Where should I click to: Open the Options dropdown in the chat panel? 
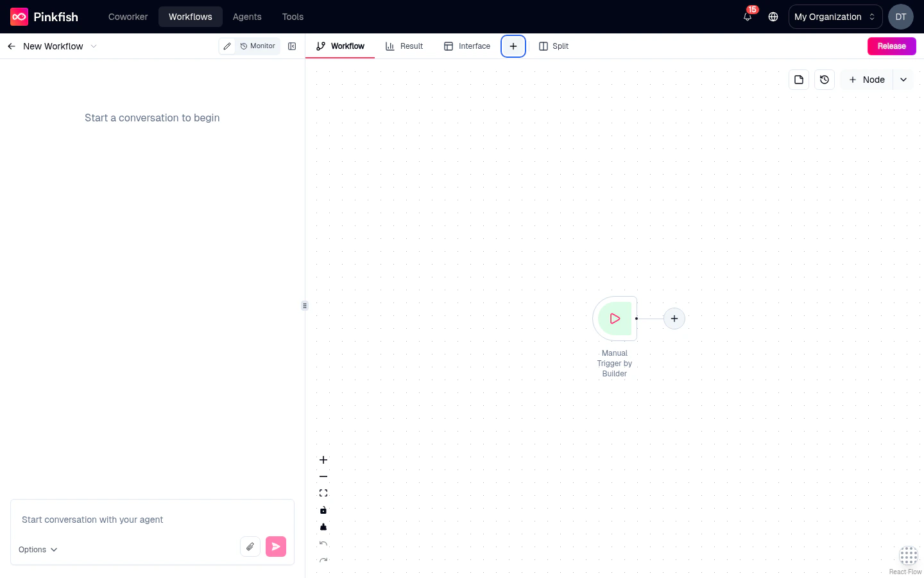click(x=37, y=550)
